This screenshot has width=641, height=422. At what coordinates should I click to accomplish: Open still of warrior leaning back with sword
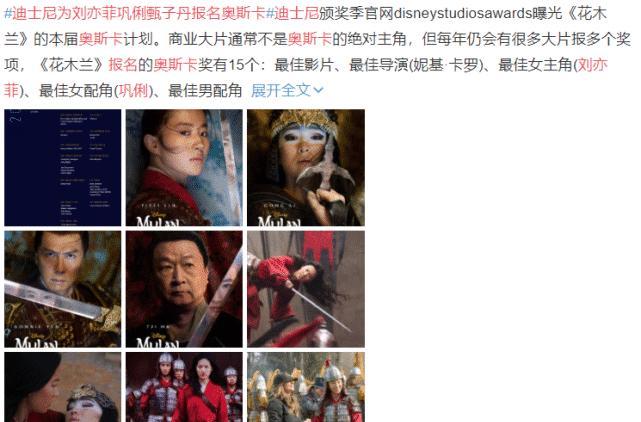[306, 289]
